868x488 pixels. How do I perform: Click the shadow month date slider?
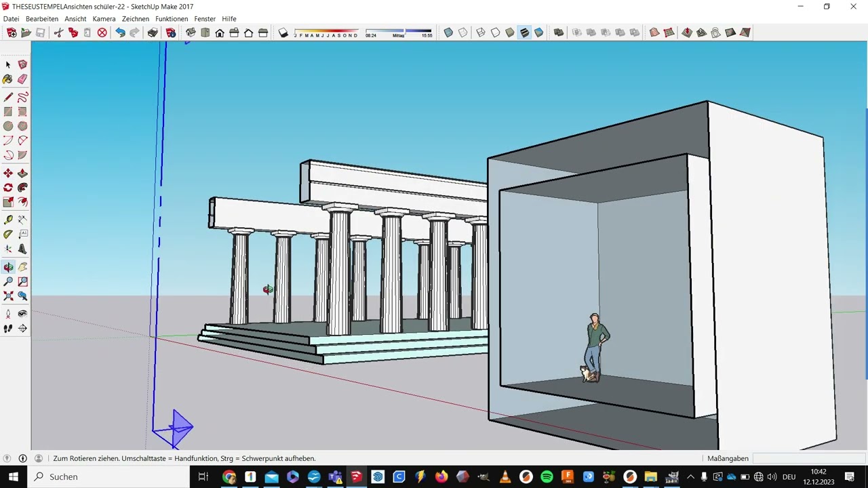coord(326,33)
